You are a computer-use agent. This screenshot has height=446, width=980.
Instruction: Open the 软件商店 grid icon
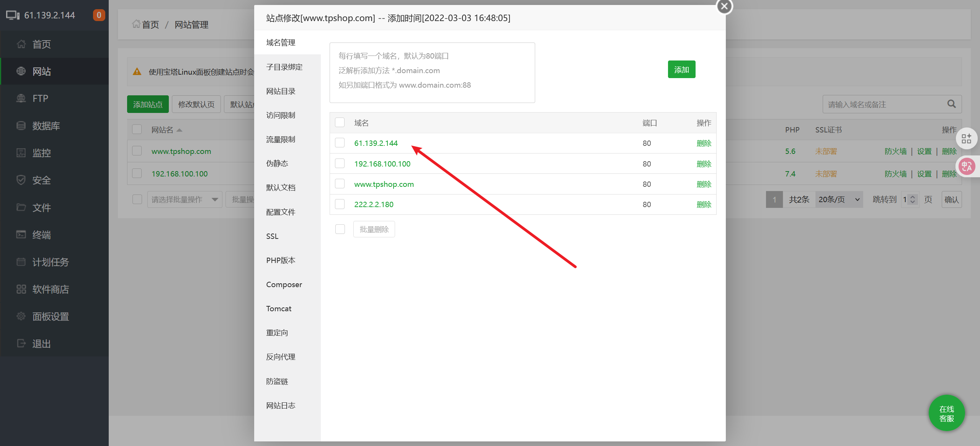pyautogui.click(x=21, y=289)
